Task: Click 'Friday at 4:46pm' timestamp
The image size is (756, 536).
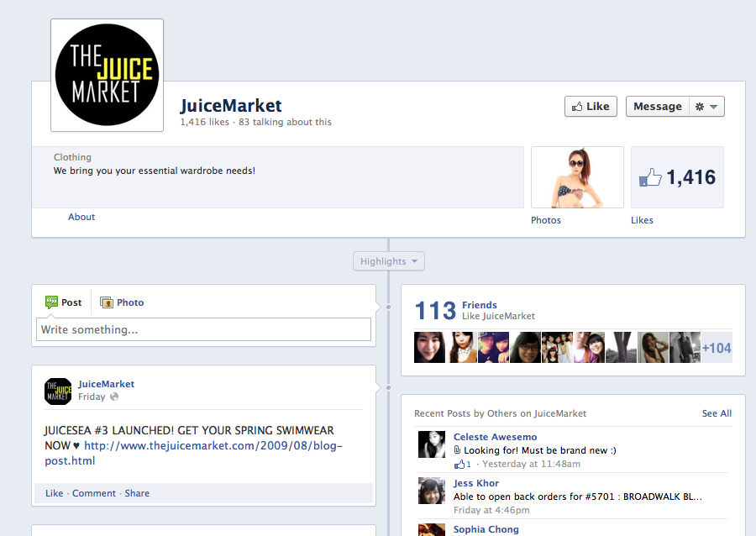Action: point(491,511)
